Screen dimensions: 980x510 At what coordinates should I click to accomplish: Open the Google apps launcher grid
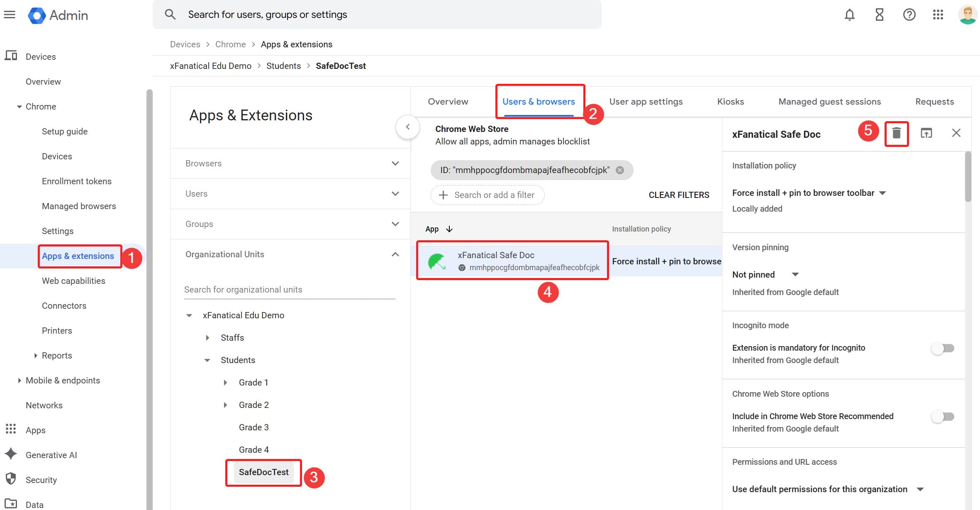(938, 15)
